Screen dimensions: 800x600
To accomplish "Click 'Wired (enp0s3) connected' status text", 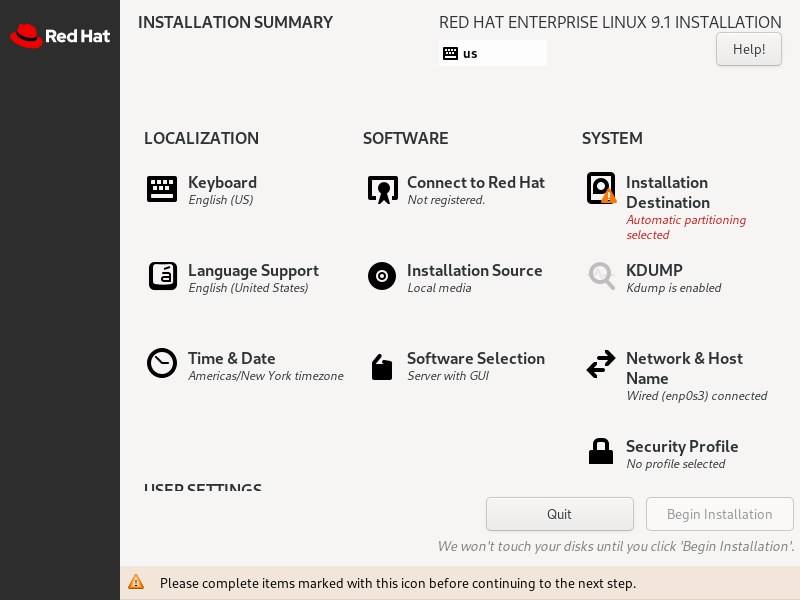I will [x=696, y=396].
